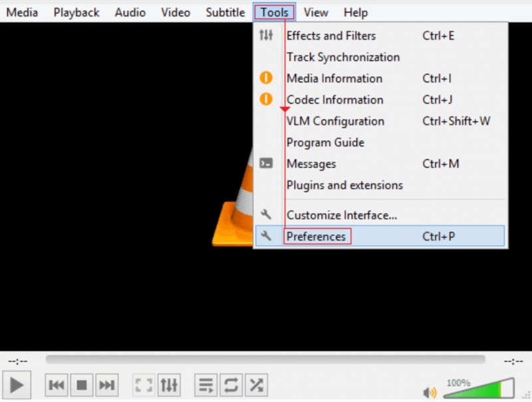Viewport: 532px width, 402px height.
Task: Open the Messages console icon
Action: [x=265, y=163]
